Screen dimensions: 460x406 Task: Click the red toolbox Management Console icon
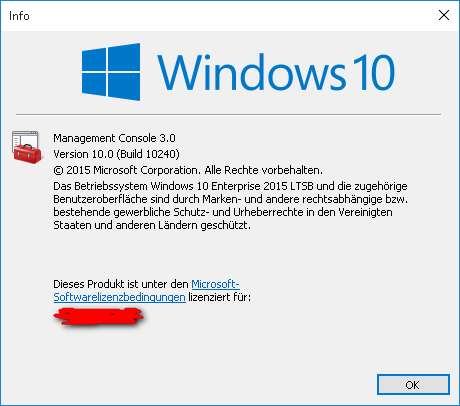[27, 147]
